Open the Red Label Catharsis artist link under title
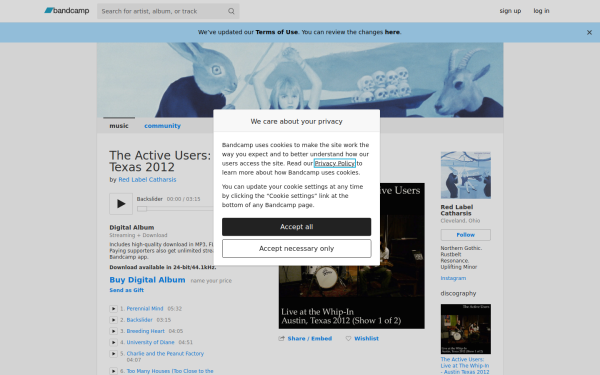 pyautogui.click(x=147, y=180)
